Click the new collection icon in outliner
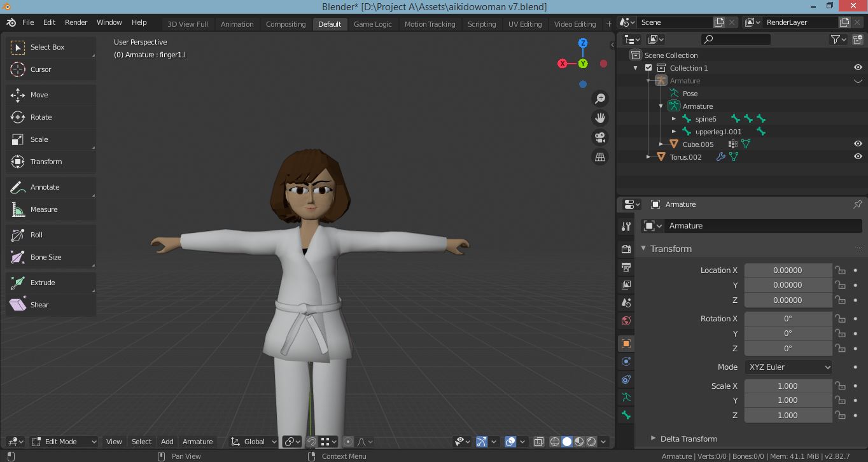 [x=858, y=39]
